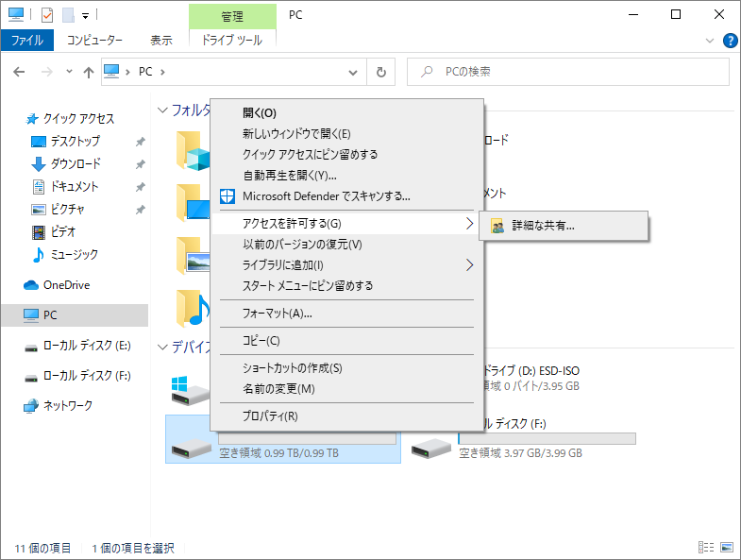Click the pin icon beside ダウンロード
The width and height of the screenshot is (741, 560).
(x=141, y=164)
